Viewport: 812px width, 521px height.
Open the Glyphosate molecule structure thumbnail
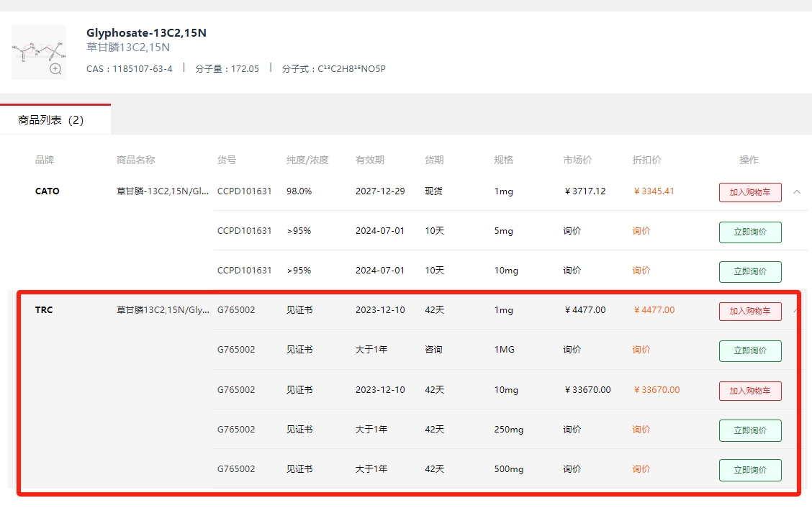click(x=39, y=52)
